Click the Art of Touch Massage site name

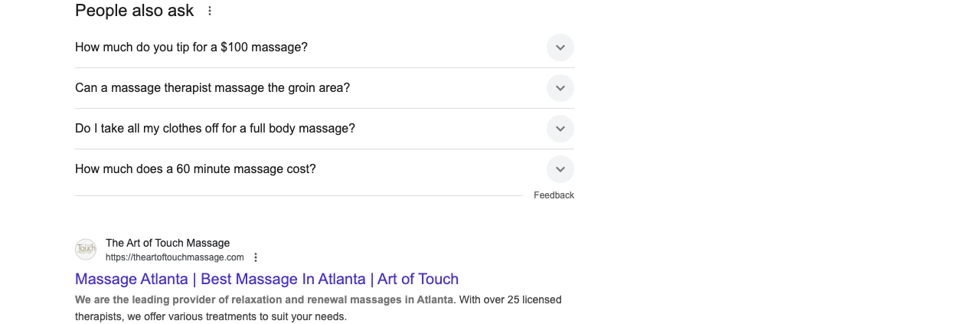[168, 243]
